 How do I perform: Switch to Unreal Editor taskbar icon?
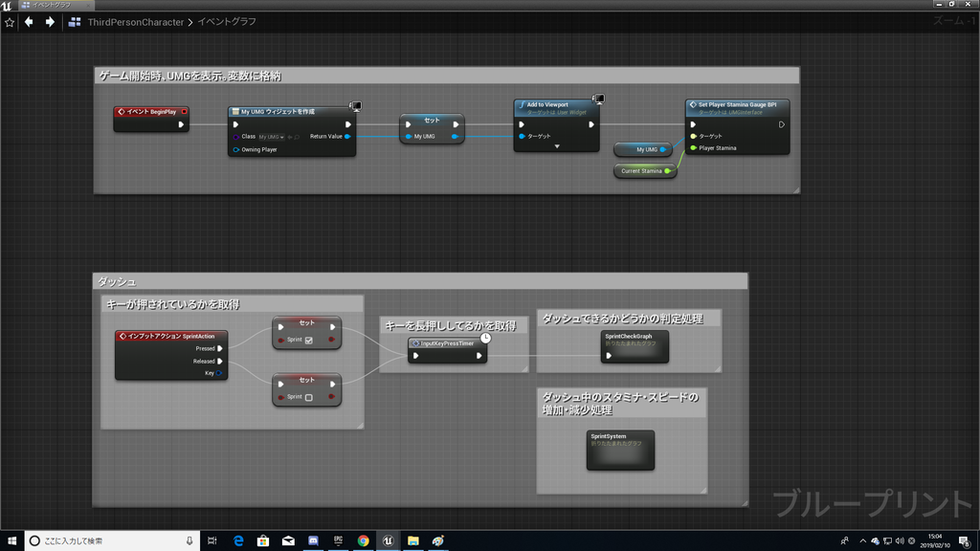389,541
